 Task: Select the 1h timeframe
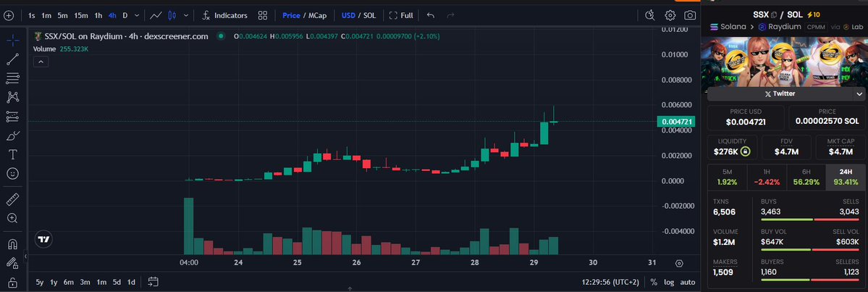tap(98, 15)
